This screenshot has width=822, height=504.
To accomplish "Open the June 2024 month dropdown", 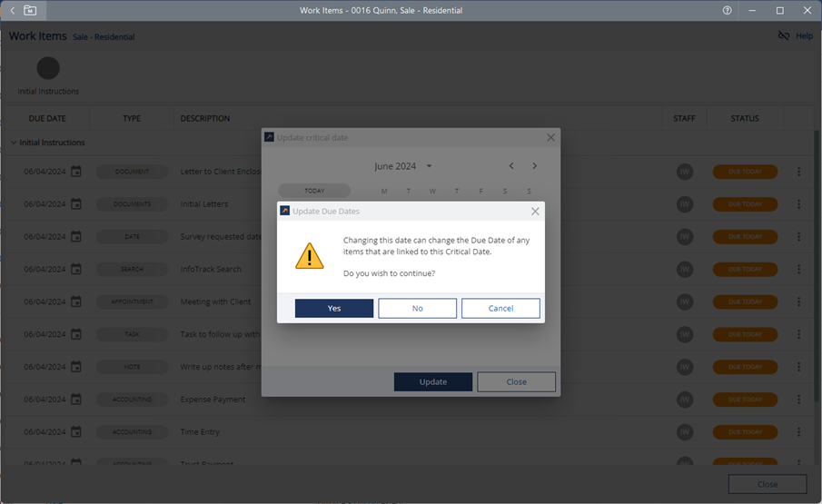I will (429, 166).
